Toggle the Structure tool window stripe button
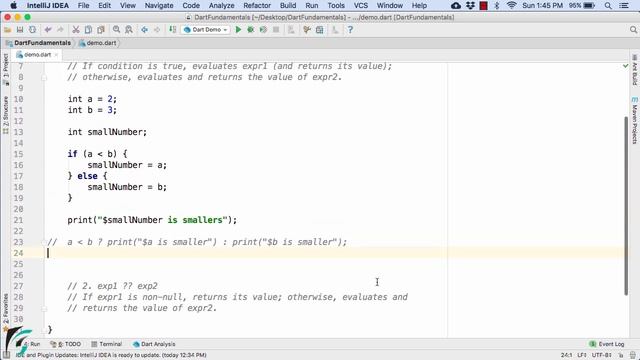 pos(6,115)
